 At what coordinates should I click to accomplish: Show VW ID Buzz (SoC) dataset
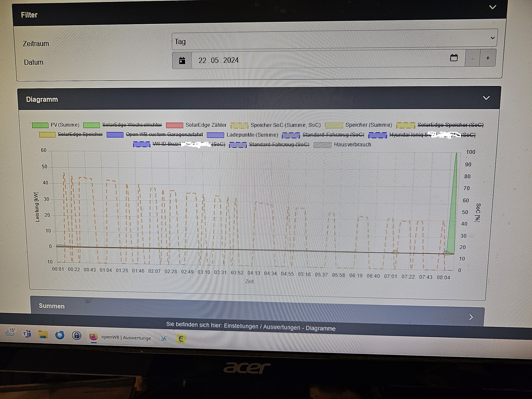point(179,144)
